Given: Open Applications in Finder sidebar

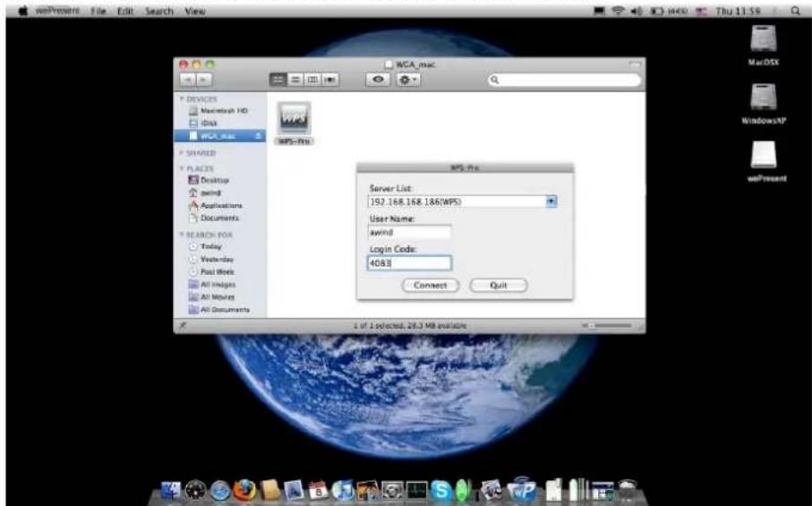Looking at the screenshot, I should (x=216, y=206).
